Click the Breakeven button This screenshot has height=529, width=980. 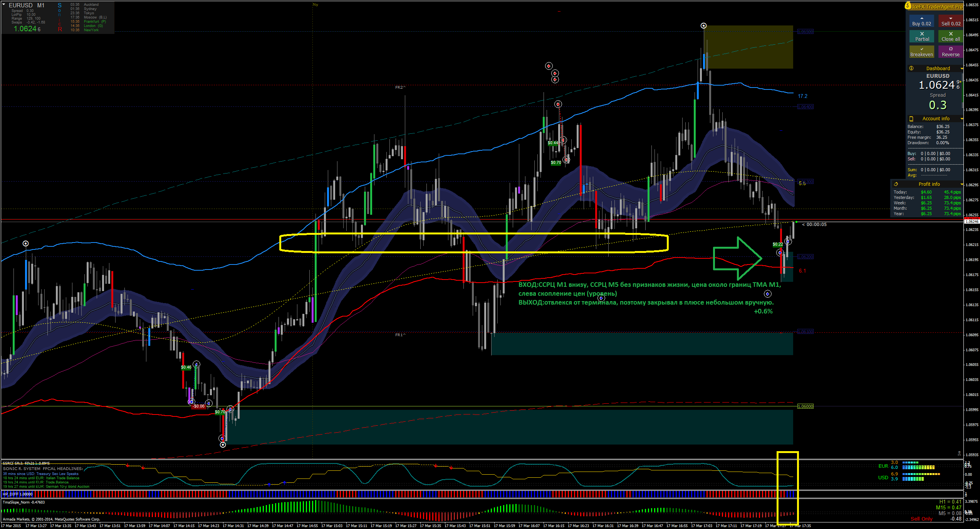click(x=921, y=52)
